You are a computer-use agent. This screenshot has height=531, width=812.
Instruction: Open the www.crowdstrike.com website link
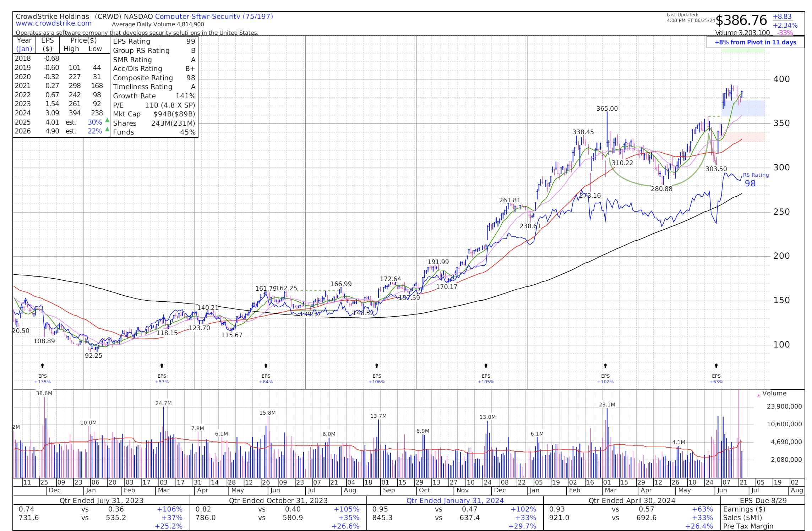(54, 24)
